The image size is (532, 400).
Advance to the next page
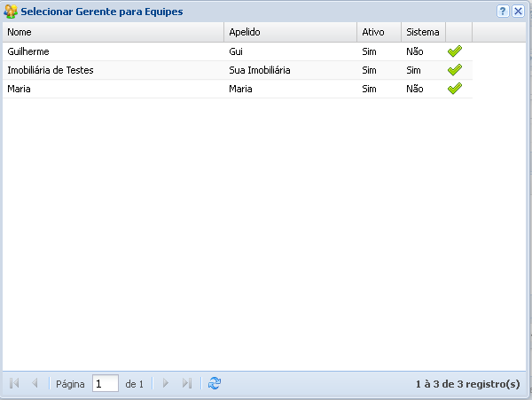tap(166, 383)
